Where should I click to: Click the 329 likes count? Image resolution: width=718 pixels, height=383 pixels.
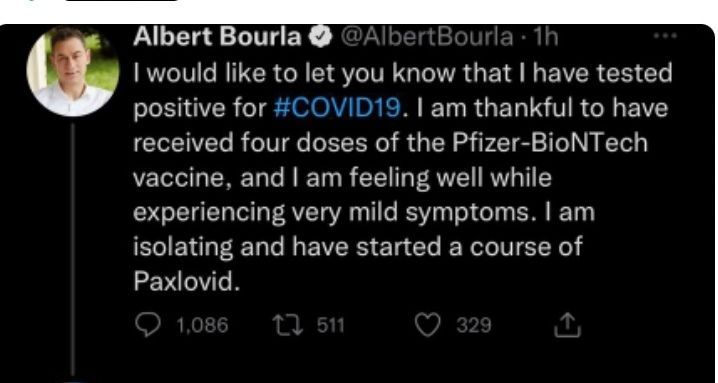point(474,326)
